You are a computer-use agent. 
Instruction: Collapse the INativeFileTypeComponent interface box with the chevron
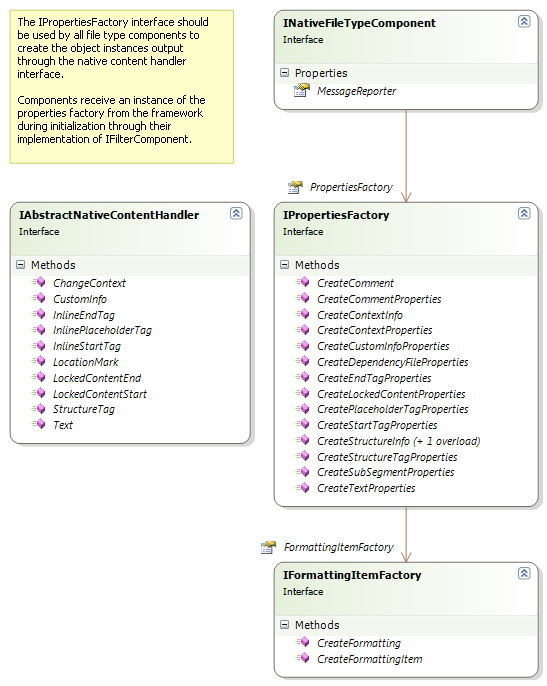click(x=524, y=21)
